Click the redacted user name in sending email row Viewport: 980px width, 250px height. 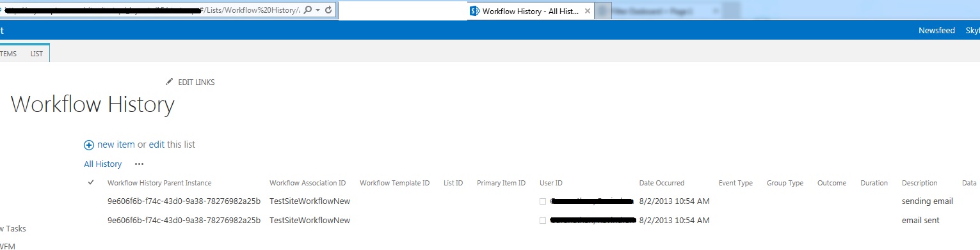pyautogui.click(x=591, y=201)
